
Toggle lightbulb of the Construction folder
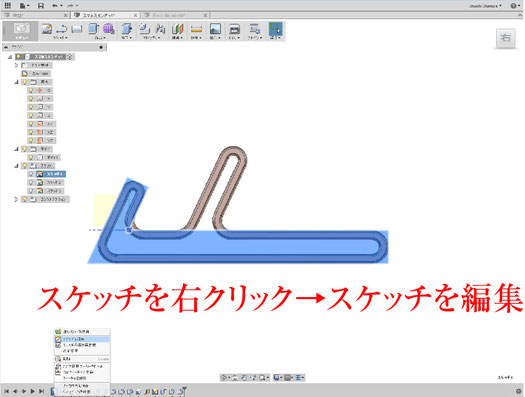click(x=24, y=199)
